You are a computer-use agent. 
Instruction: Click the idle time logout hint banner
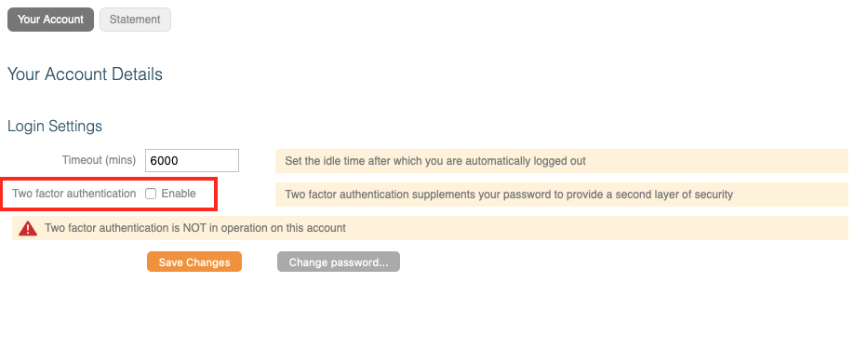click(561, 161)
